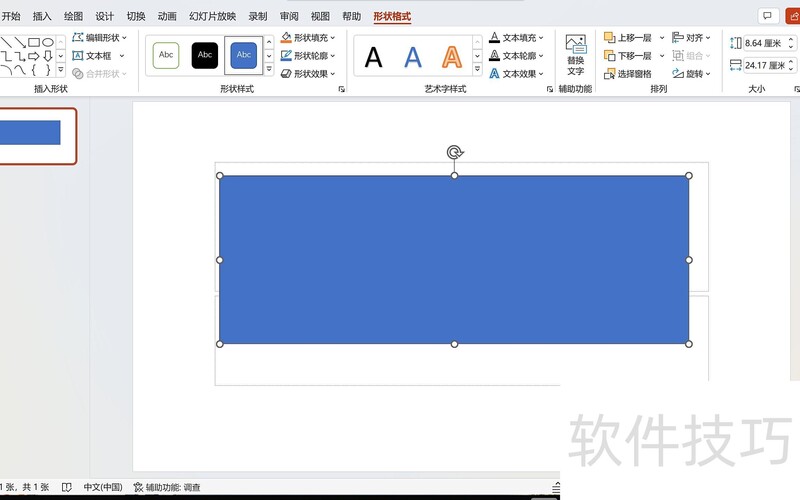The image size is (800, 500).
Task: Click the 替换文字 (Alt Text) icon
Action: [575, 45]
